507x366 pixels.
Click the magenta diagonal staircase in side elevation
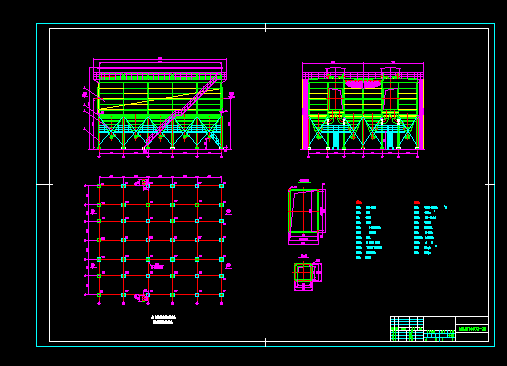click(183, 112)
